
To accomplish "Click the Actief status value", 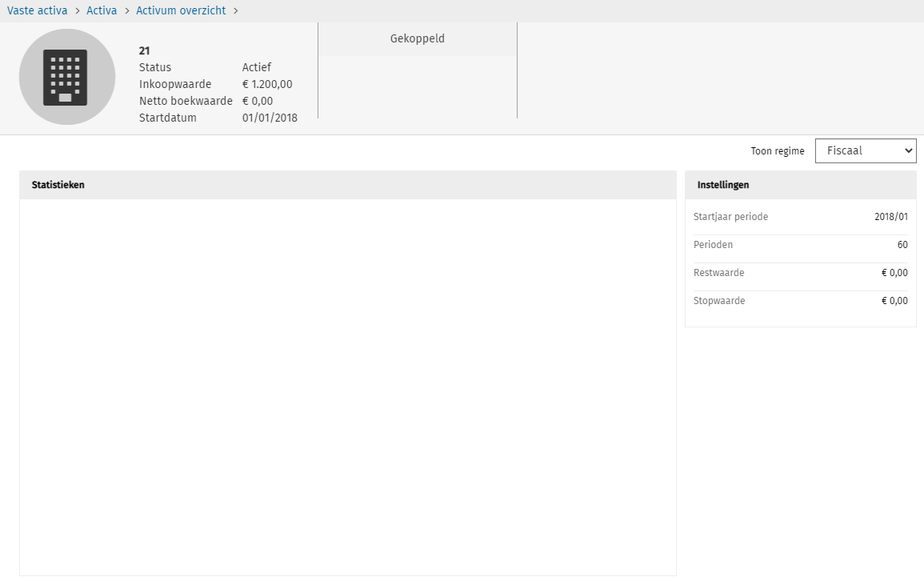I will point(256,67).
